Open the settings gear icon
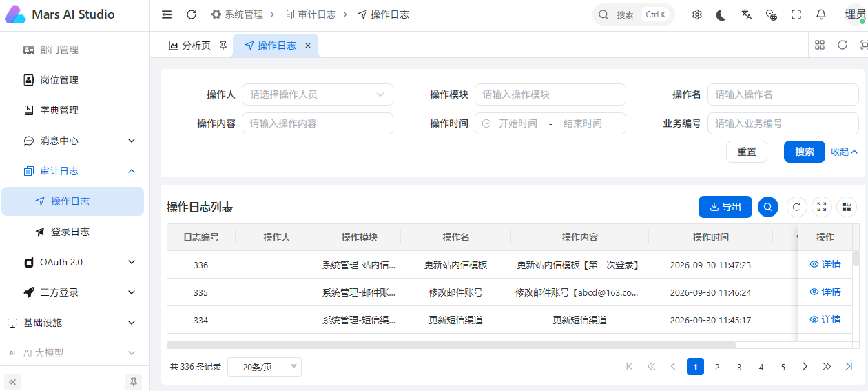 pos(697,14)
